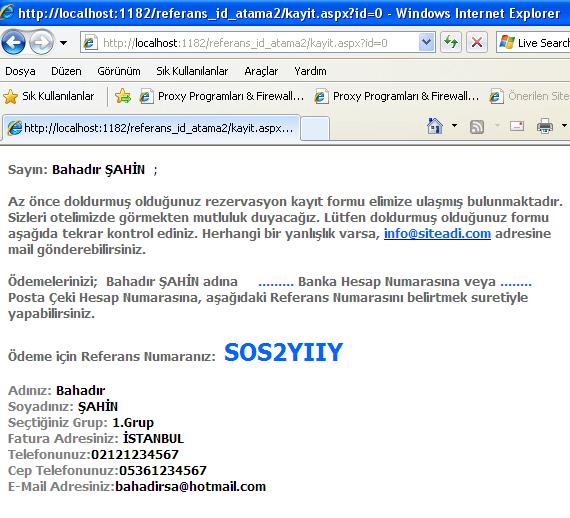Open first Proxy Programları & Firewall favorite

click(222, 96)
